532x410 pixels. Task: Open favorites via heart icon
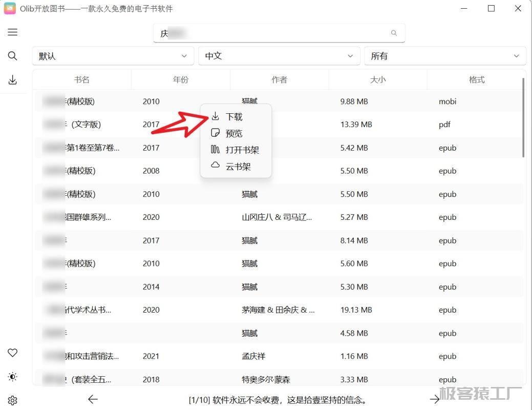tap(13, 353)
